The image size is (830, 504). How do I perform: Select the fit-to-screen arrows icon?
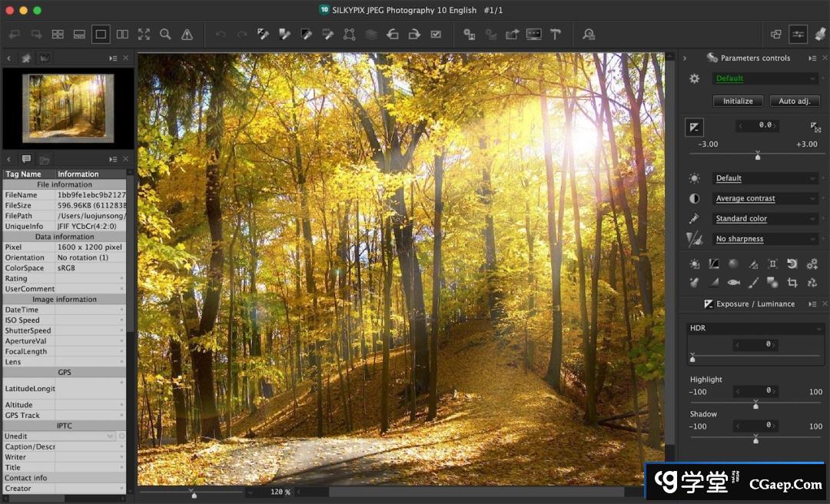pyautogui.click(x=144, y=35)
